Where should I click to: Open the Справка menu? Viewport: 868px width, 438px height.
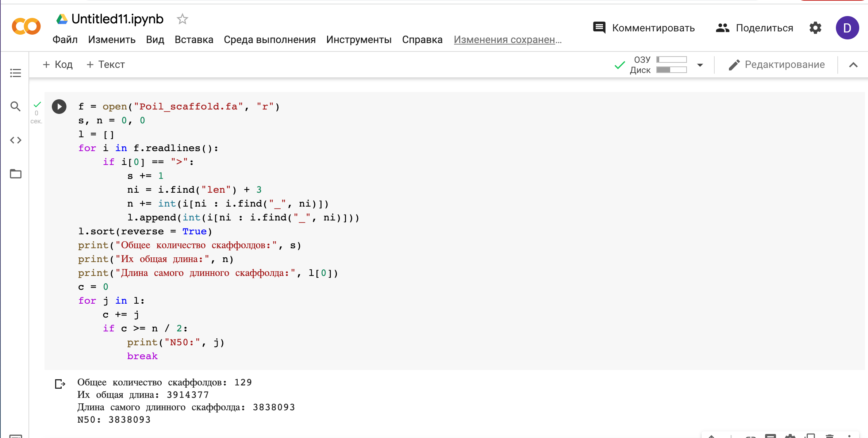[x=422, y=39]
